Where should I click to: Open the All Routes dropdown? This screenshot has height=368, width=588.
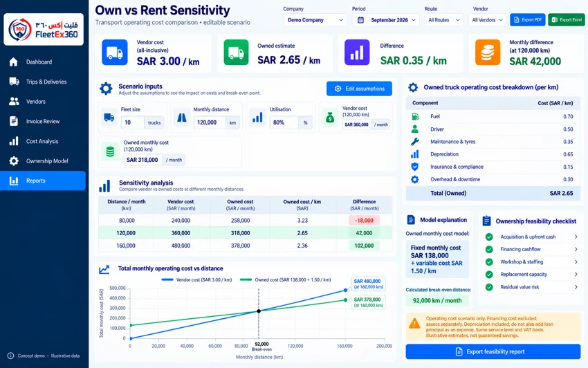(x=444, y=20)
